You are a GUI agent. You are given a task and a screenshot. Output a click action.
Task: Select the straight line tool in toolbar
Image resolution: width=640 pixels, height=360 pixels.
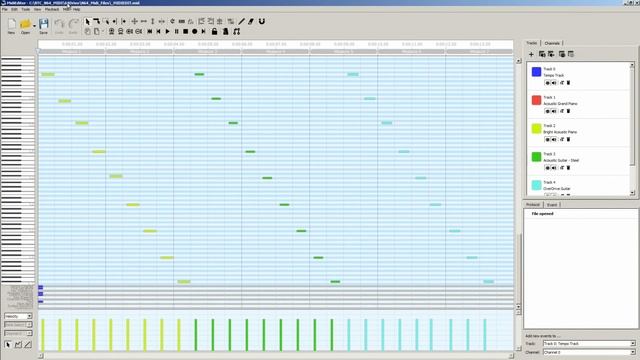(x=242, y=21)
